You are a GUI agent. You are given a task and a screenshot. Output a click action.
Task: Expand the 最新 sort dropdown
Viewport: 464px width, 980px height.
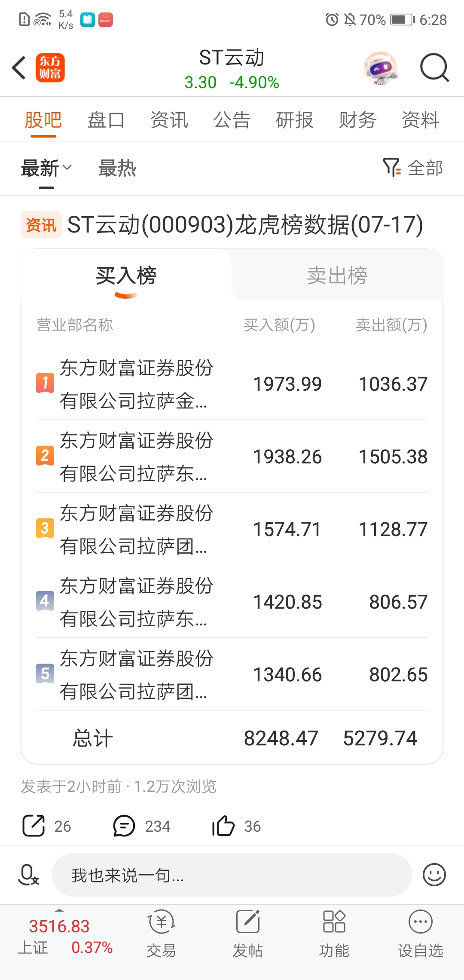tap(46, 168)
